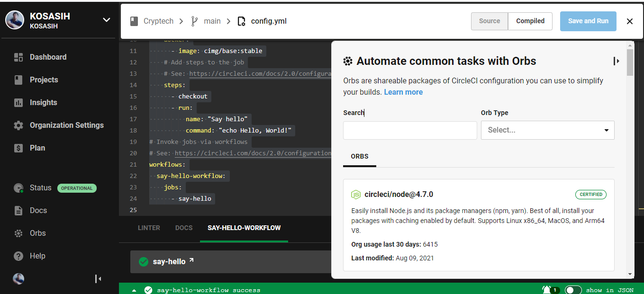Open circleci/node@4.7.0 orb title
Viewport: 644px width, 294px height.
(399, 195)
